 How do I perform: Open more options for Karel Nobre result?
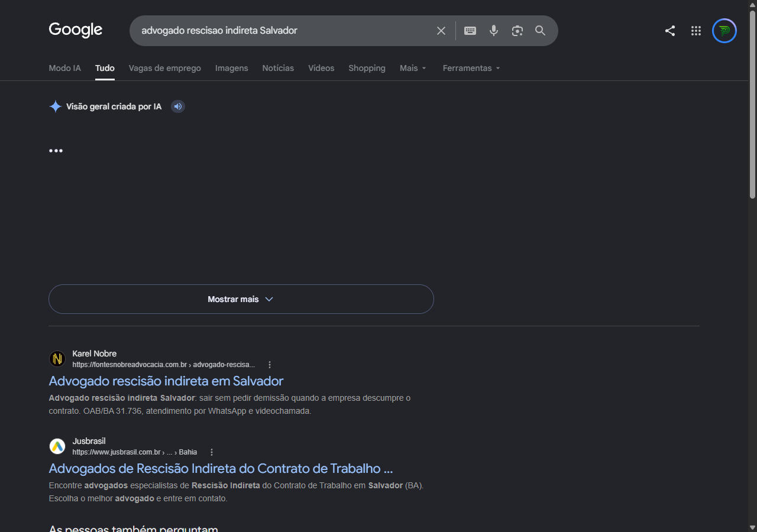[x=270, y=365]
